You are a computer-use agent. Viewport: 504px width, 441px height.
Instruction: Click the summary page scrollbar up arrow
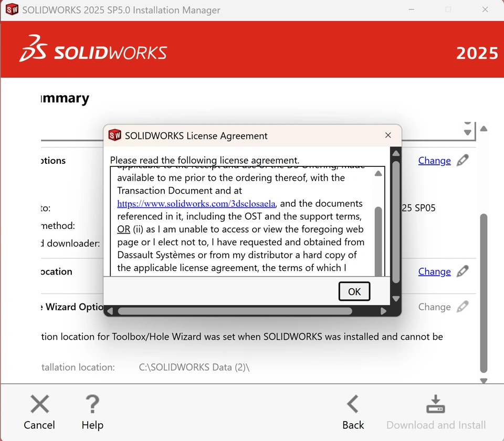(x=484, y=129)
